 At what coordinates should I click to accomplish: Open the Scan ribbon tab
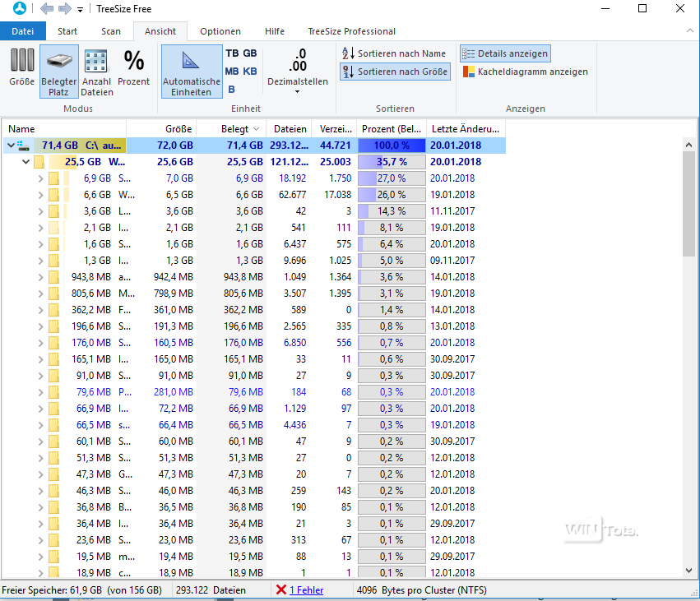[110, 31]
